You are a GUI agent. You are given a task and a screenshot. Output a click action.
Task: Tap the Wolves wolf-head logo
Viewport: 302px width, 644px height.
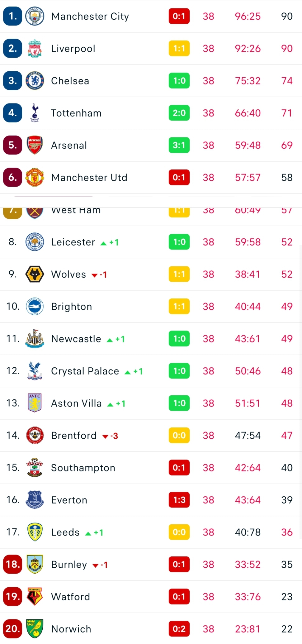tap(35, 274)
